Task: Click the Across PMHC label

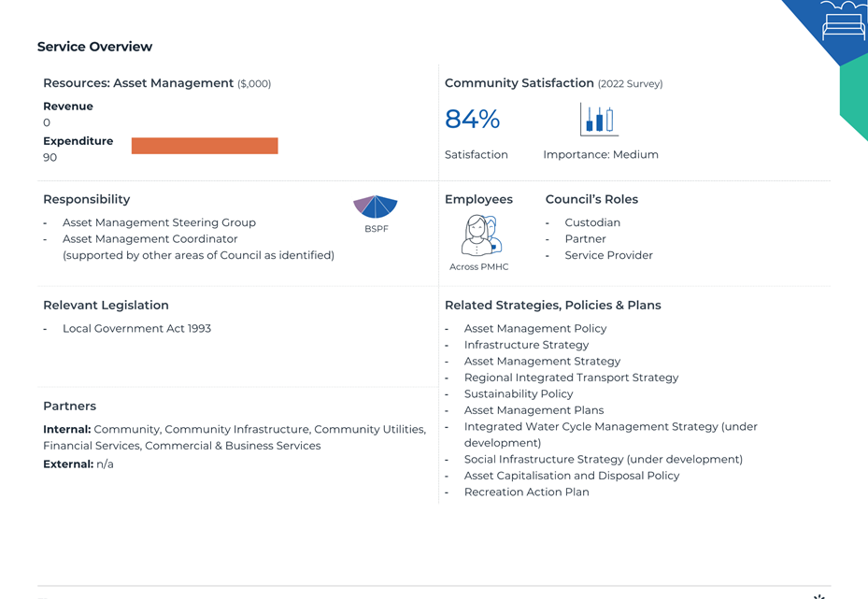Action: [x=478, y=267]
